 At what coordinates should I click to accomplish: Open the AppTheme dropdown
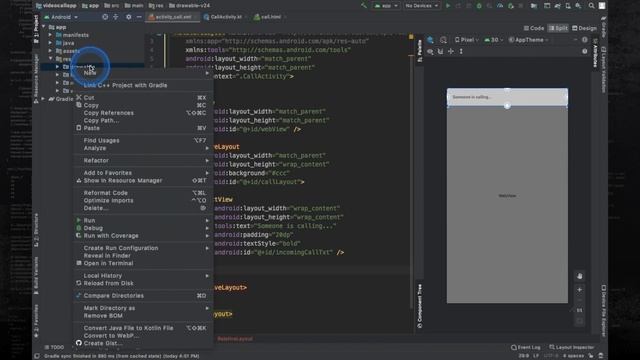coord(529,40)
